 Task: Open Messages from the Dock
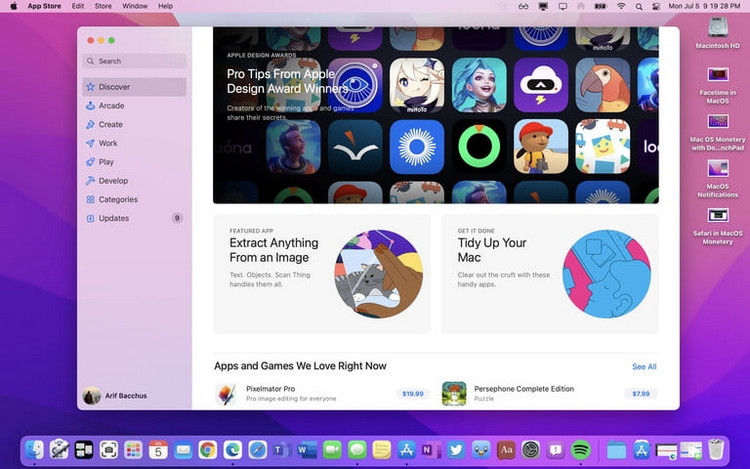(357, 450)
